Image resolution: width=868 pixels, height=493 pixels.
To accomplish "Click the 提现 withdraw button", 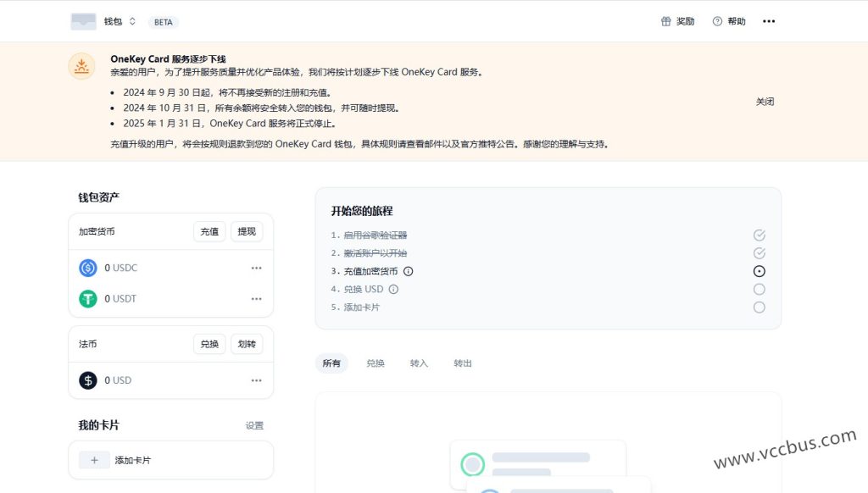I will coord(247,231).
